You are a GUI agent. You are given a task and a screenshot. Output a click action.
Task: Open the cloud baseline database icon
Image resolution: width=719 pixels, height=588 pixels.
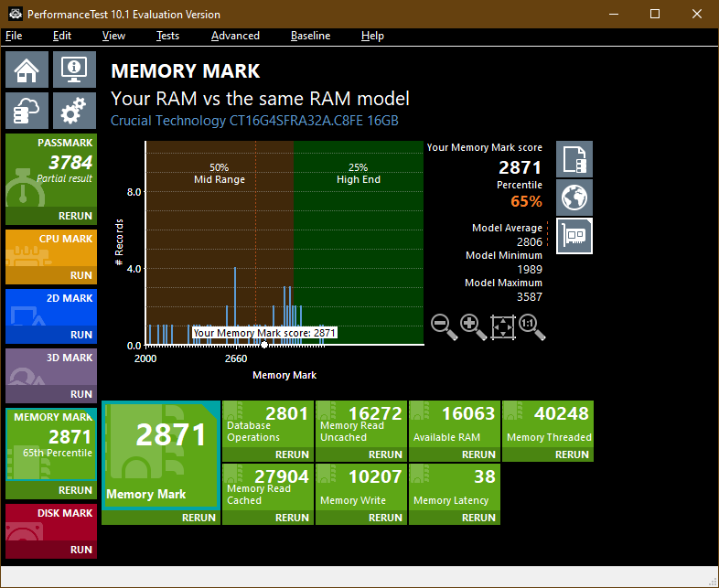(x=27, y=111)
